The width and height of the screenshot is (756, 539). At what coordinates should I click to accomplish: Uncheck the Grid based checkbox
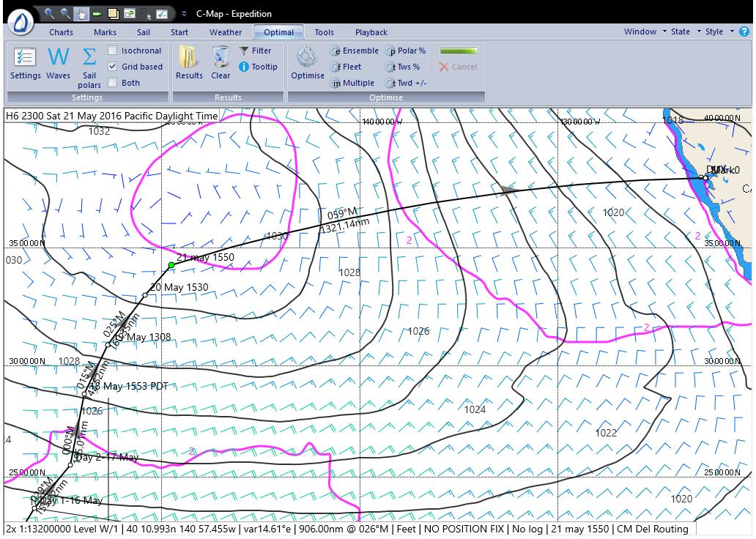coord(113,67)
